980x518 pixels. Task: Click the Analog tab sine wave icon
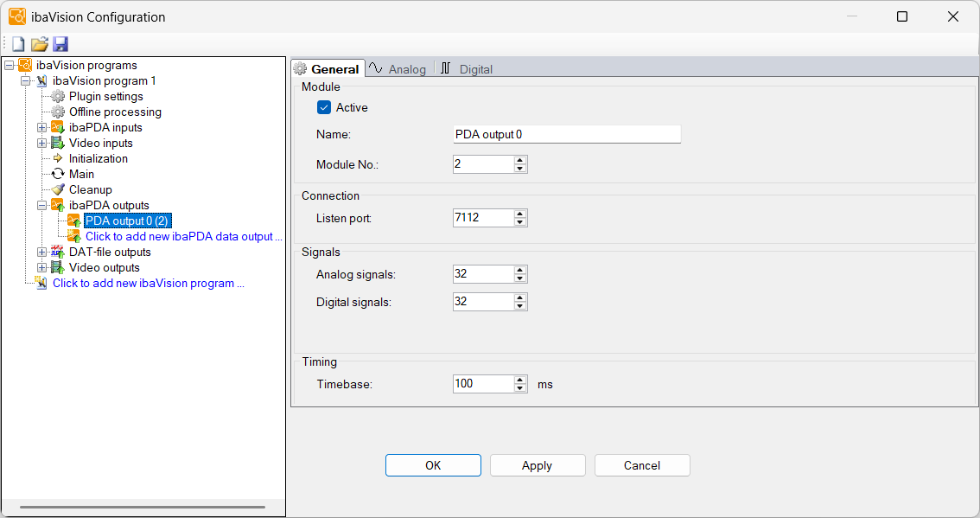tap(376, 68)
